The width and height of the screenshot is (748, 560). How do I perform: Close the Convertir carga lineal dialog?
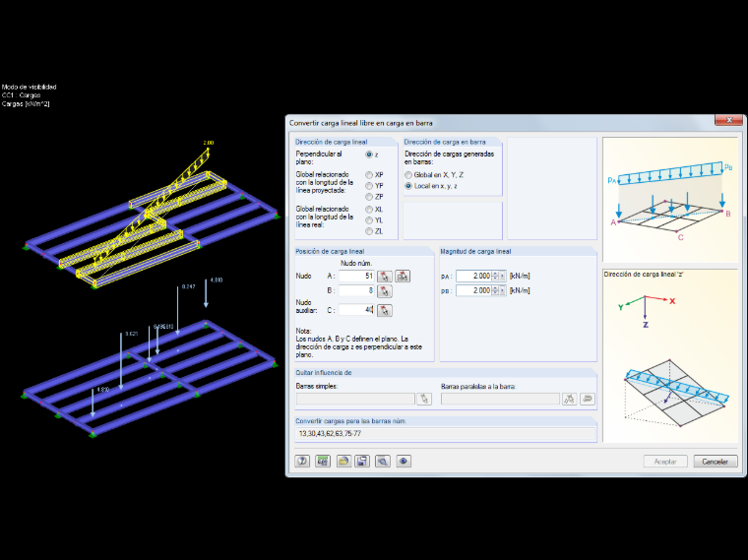(728, 120)
